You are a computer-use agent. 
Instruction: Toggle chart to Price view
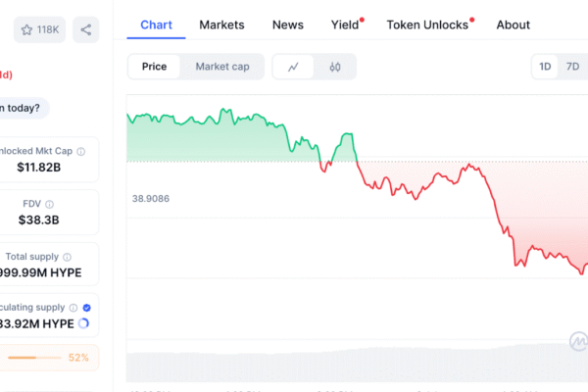(x=154, y=67)
